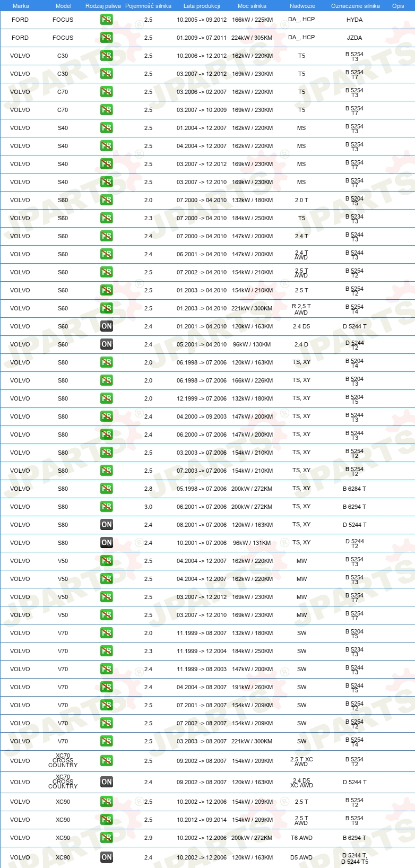415x868 pixels.
Task: Click the Nadwozie column header
Action: click(x=302, y=6)
